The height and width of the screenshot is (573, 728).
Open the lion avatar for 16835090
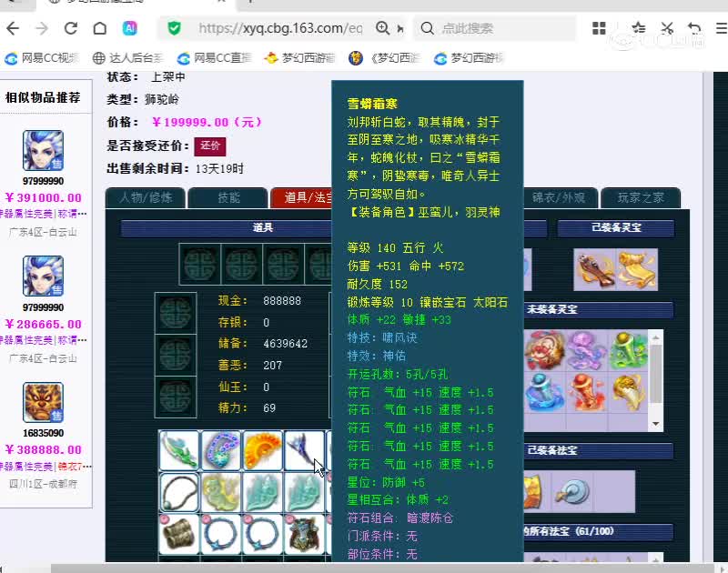pos(43,402)
